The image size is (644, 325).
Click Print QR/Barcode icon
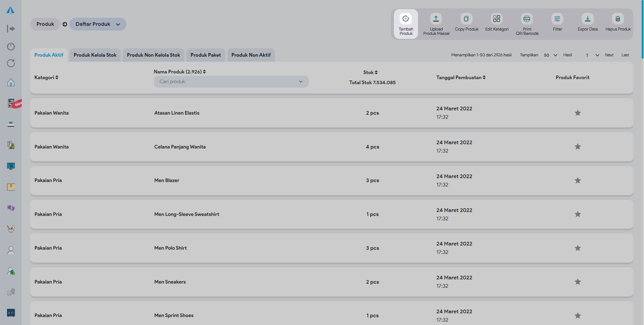pyautogui.click(x=527, y=19)
